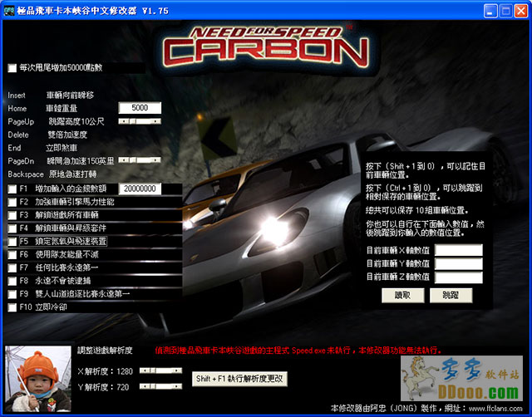532x417 pixels.
Task: Tick the F1 增加輸入的金錢數額 checkbox
Action: 12,189
